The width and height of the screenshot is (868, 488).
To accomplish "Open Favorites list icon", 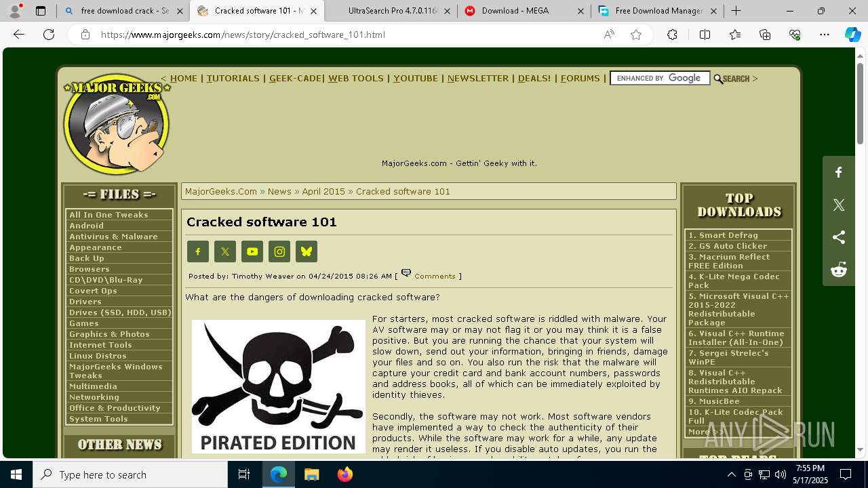I will pos(735,35).
